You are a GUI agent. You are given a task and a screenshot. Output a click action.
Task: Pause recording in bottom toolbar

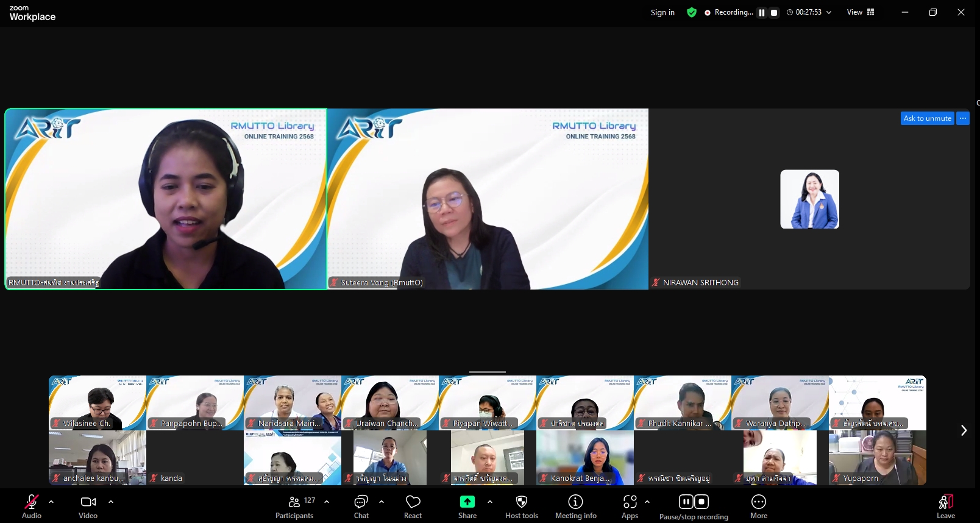pyautogui.click(x=686, y=502)
